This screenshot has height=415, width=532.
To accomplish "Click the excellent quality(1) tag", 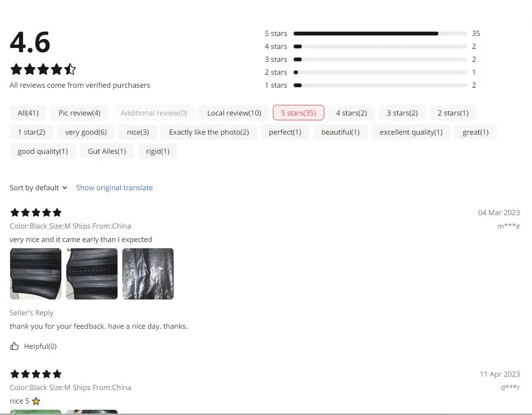I will [x=411, y=132].
